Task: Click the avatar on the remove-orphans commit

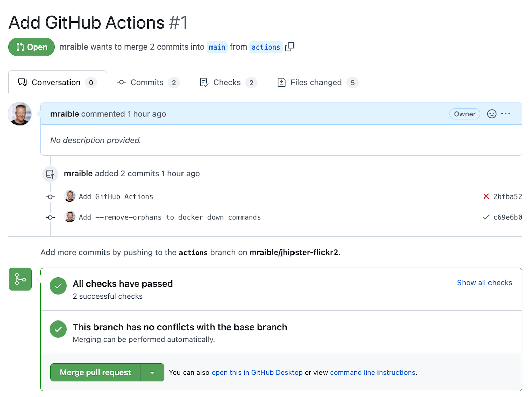Action: pyautogui.click(x=70, y=217)
